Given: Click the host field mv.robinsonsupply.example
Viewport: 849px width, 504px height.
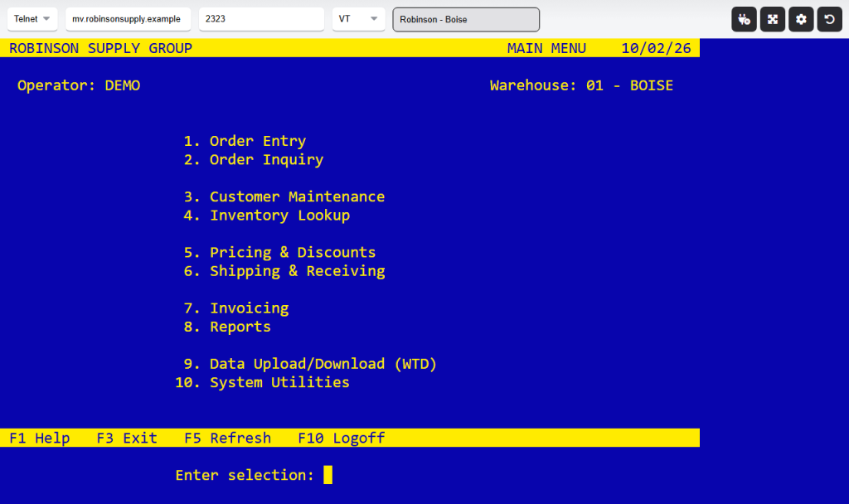Looking at the screenshot, I should 128,19.
